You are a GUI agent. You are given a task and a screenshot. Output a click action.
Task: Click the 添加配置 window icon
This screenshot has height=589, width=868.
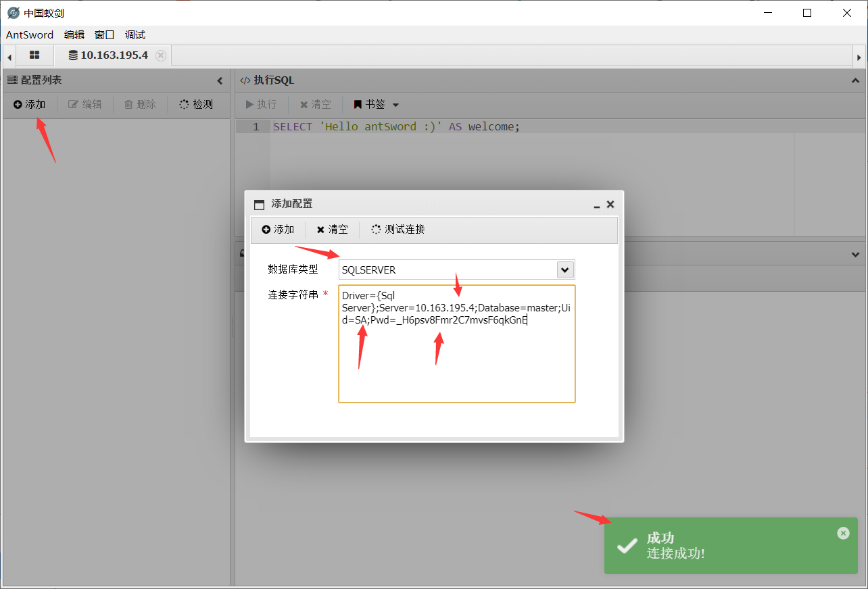[259, 205]
